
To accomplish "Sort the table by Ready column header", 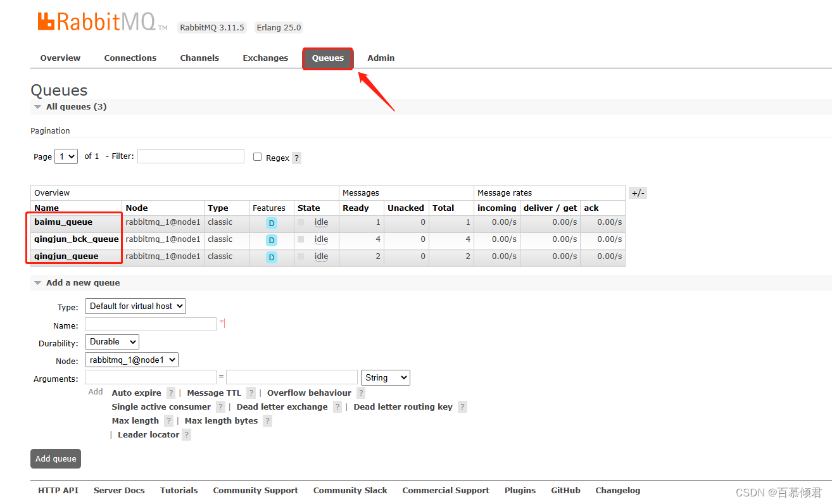I will [356, 208].
